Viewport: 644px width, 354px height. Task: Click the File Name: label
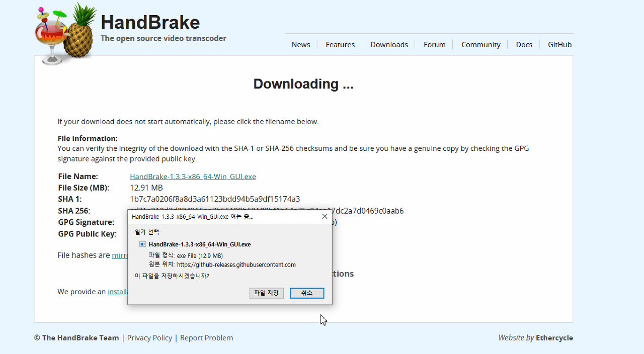click(x=78, y=176)
